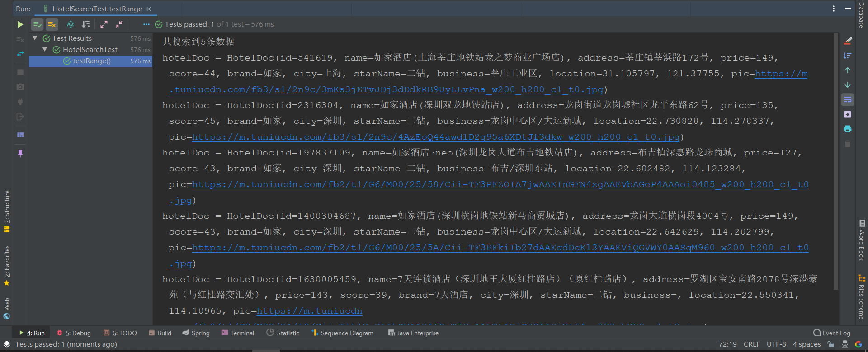Toggle read-only lock icon in status bar

[x=830, y=344]
